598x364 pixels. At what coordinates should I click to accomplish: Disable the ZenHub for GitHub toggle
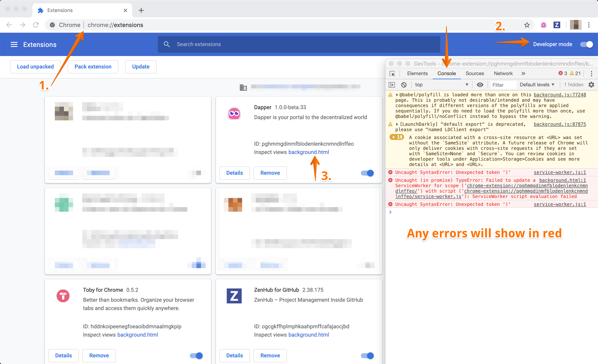coord(367,355)
